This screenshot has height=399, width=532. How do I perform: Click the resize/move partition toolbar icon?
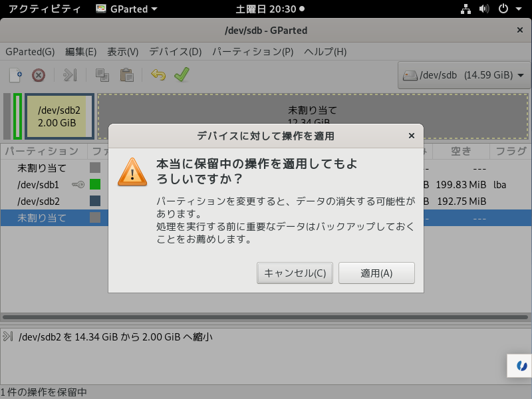[x=70, y=75]
